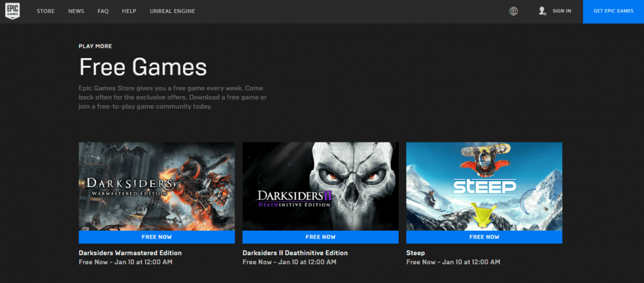
Task: Open the Darksiders II Deathinitive Edition artwork
Action: (x=320, y=186)
